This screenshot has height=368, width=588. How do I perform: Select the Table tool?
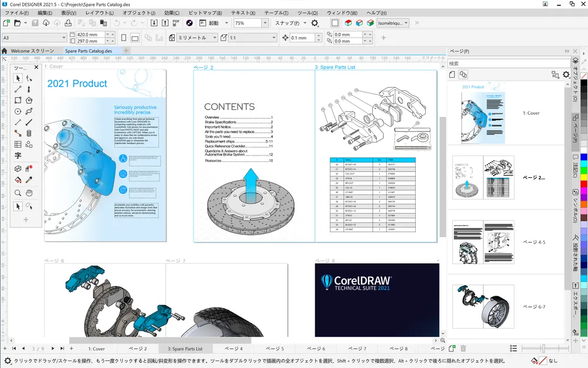(x=18, y=144)
